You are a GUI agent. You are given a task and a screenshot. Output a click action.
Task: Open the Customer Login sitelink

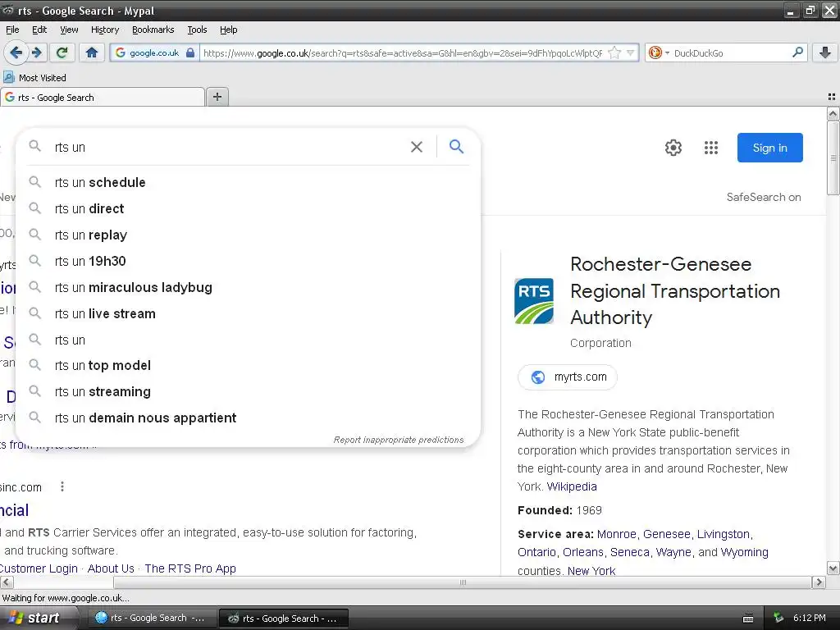point(39,568)
